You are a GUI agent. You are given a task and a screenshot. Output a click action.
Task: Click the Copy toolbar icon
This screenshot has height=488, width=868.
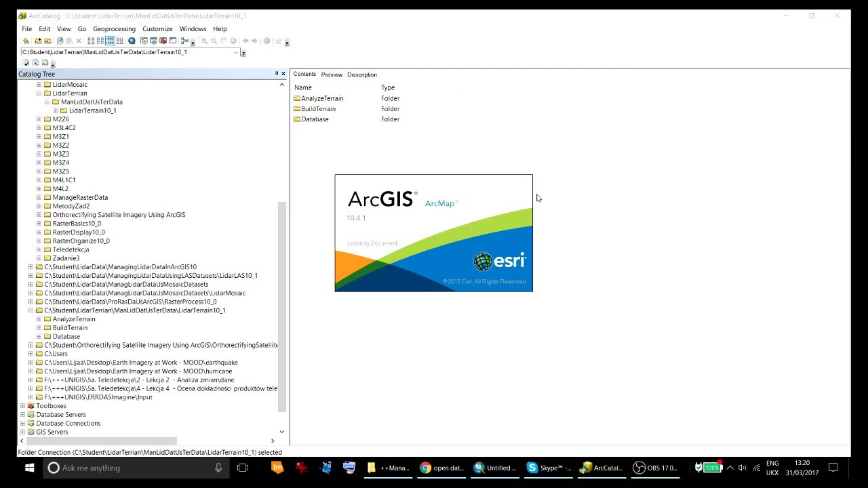pos(60,41)
